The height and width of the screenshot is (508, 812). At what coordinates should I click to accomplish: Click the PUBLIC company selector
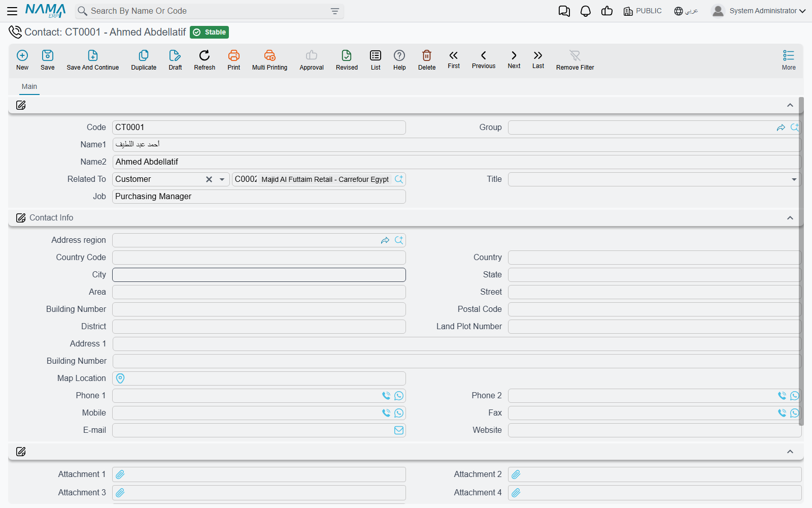tap(642, 11)
